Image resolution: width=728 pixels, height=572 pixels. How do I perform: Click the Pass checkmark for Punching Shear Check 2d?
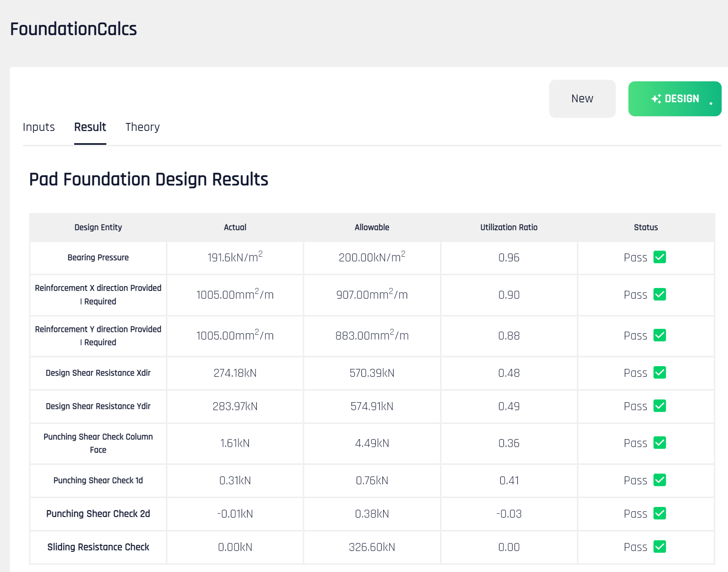[660, 514]
